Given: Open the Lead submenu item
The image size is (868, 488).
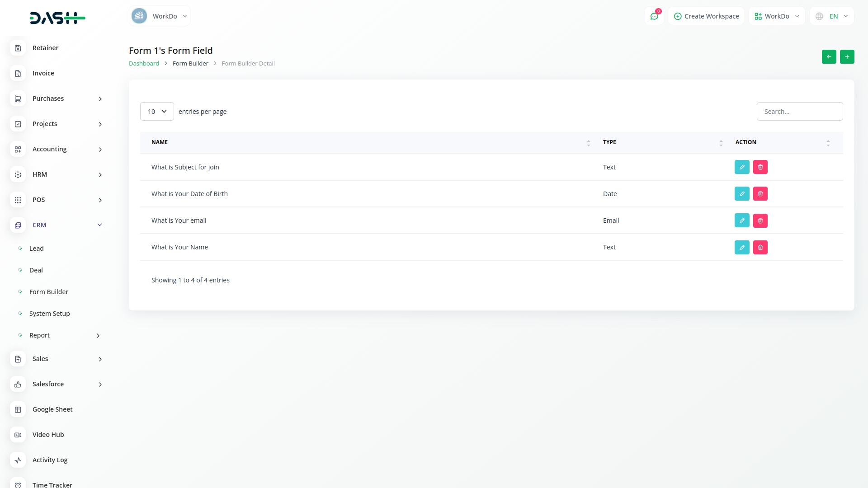Looking at the screenshot, I should coord(37,249).
